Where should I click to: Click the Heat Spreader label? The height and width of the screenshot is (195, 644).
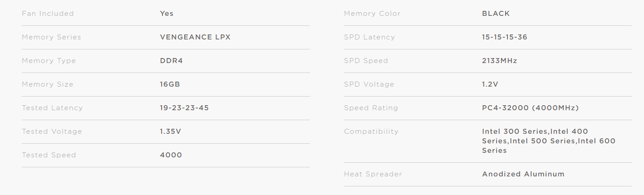(x=373, y=174)
